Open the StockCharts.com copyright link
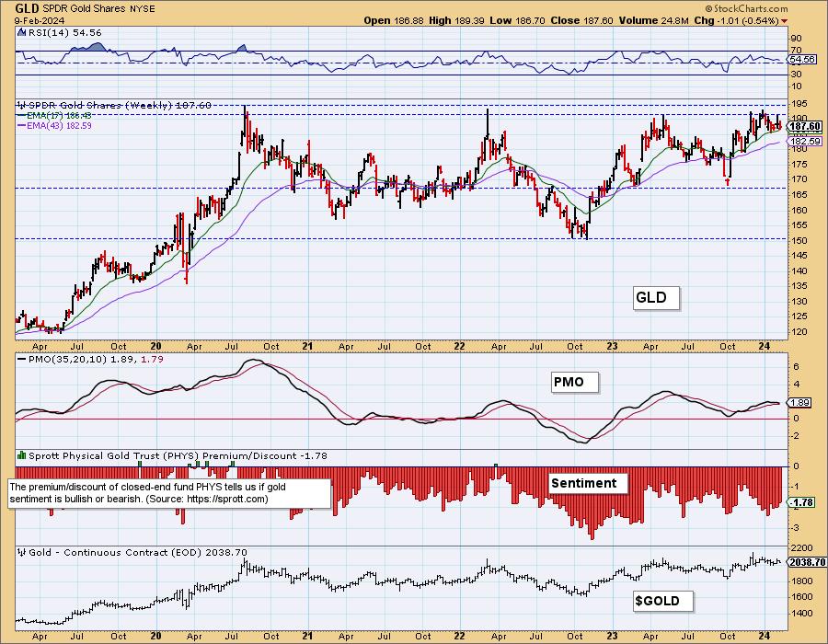 coord(746,8)
